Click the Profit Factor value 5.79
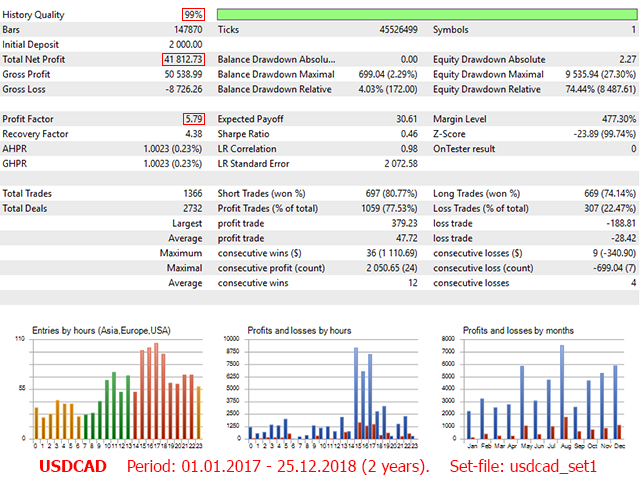This screenshot has height=480, width=640. click(194, 119)
